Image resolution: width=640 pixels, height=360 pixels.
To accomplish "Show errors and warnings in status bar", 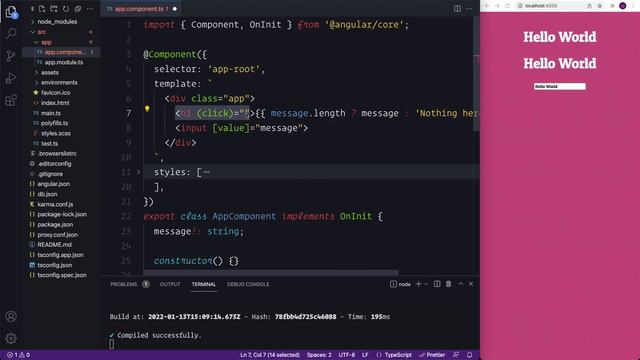I will point(18,355).
